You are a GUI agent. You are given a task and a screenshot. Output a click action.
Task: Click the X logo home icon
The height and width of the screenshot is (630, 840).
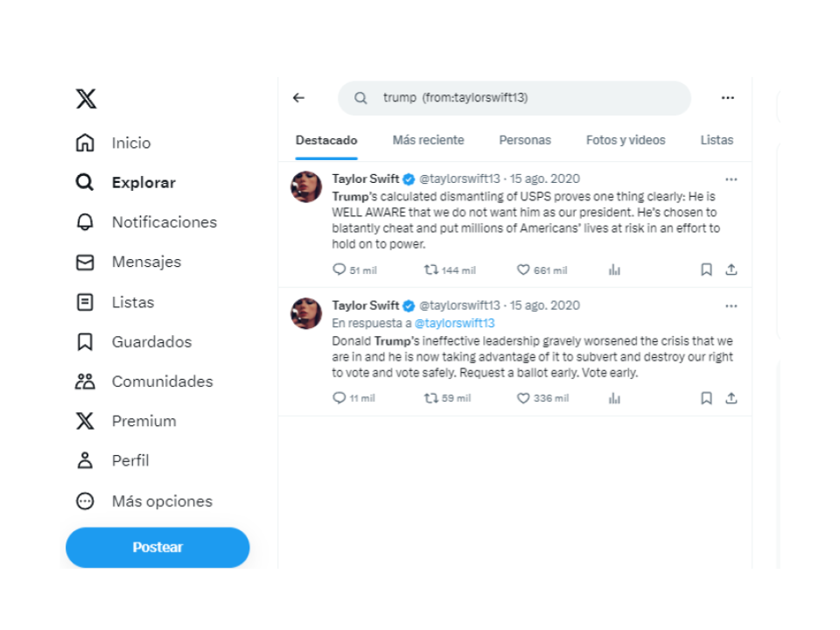(x=86, y=99)
